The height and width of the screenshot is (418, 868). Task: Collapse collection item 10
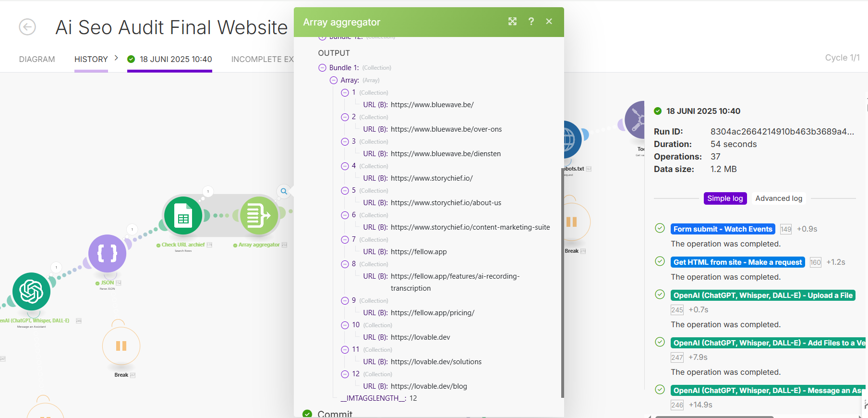(x=345, y=325)
